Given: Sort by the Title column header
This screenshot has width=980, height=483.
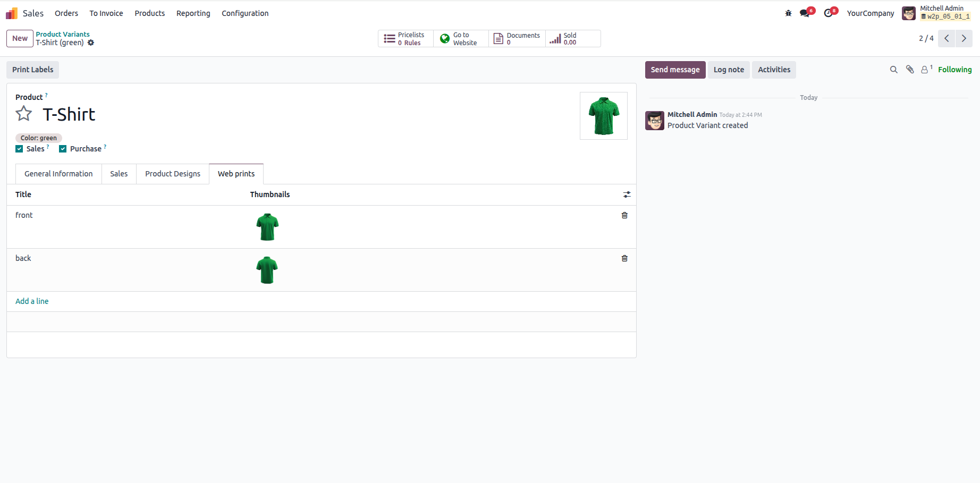Looking at the screenshot, I should [23, 194].
